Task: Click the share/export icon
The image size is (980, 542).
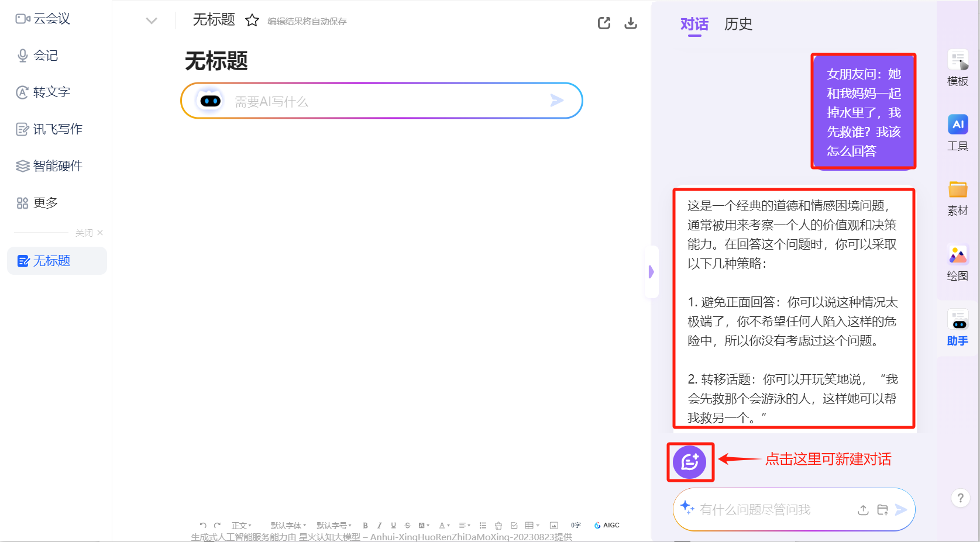Action: pyautogui.click(x=604, y=23)
